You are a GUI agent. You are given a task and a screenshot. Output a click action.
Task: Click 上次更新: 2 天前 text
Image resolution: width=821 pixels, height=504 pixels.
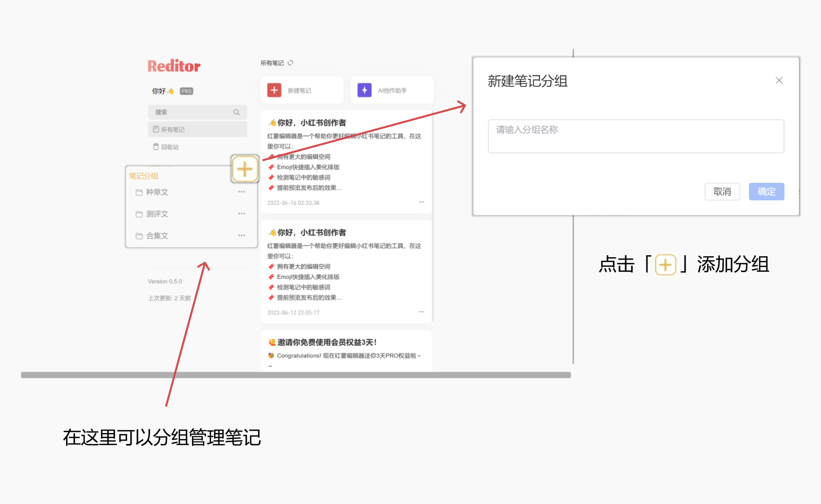[x=169, y=298]
